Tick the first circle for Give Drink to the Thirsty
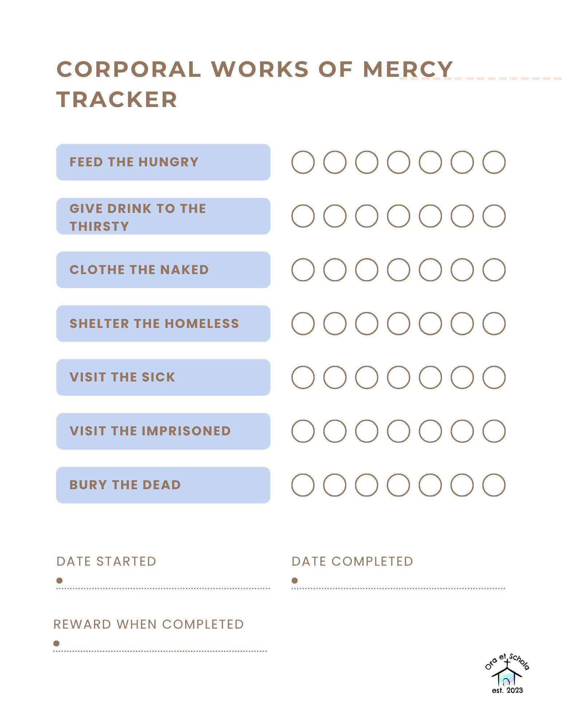 click(x=303, y=216)
